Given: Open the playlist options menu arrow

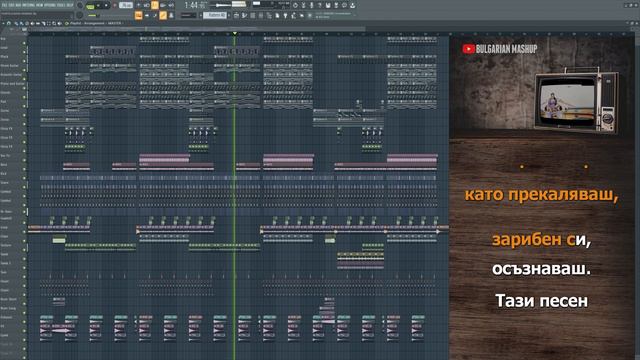Looking at the screenshot, I should (3, 23).
